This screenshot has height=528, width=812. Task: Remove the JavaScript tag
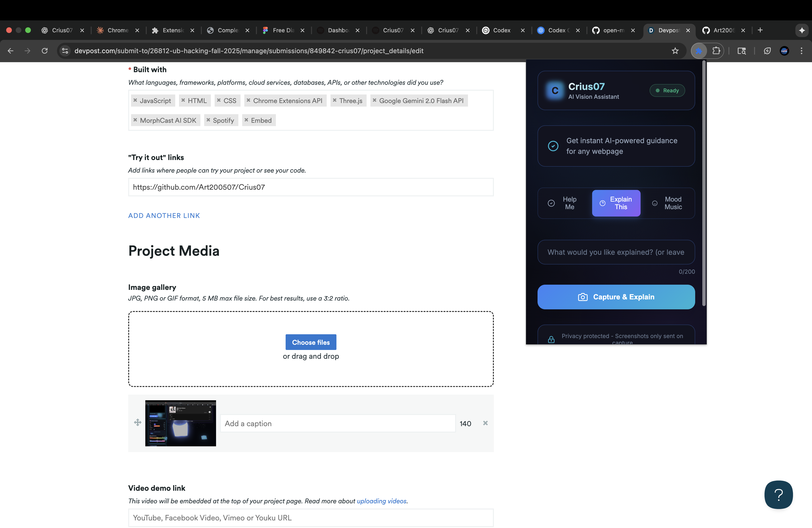135,100
